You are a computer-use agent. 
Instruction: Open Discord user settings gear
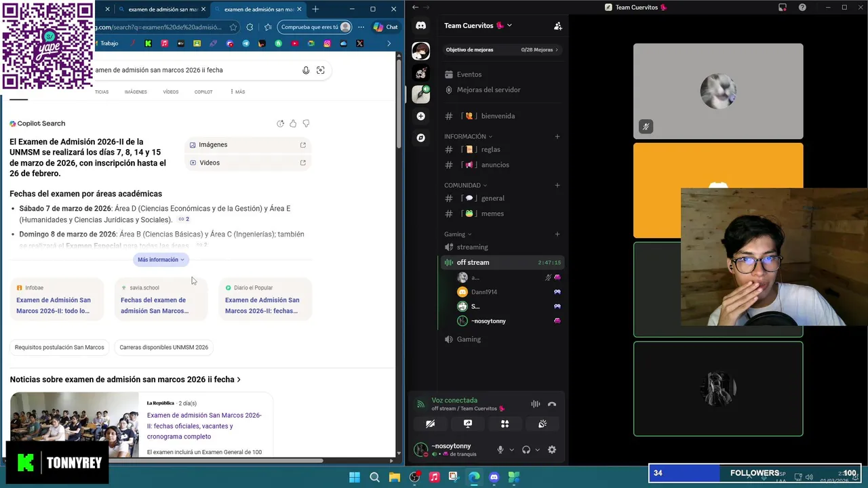[x=552, y=449]
